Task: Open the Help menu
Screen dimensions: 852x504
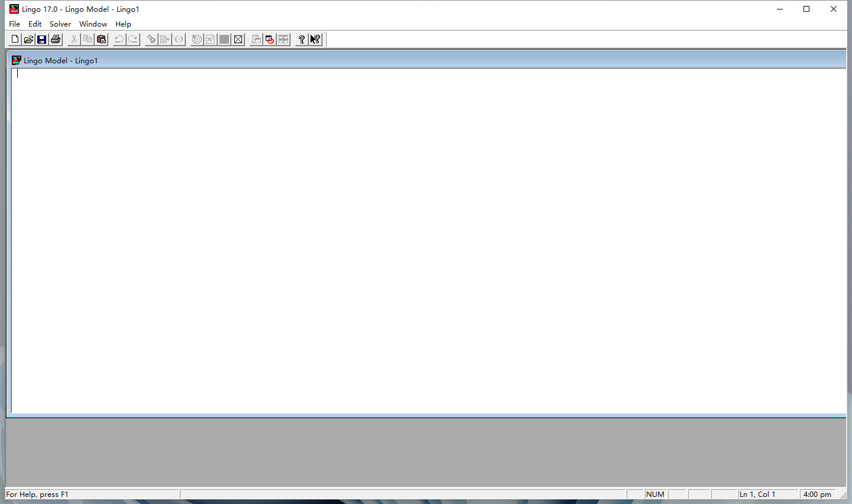Action: coord(123,24)
